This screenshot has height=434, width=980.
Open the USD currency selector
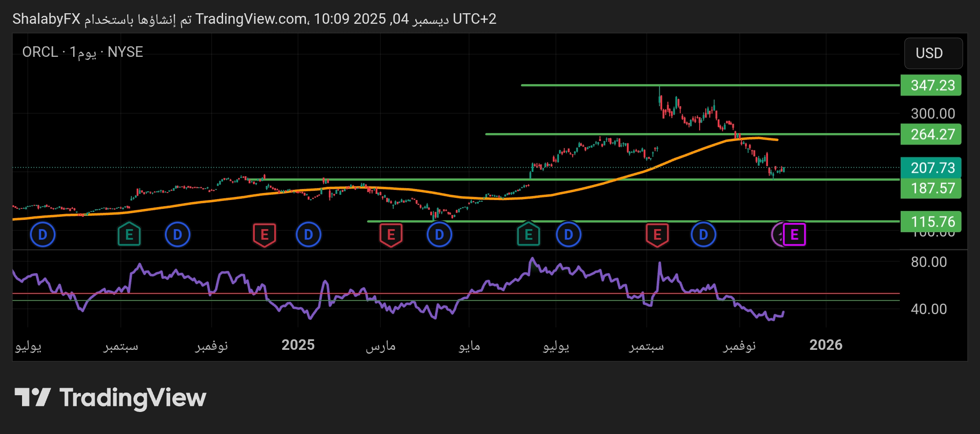click(x=933, y=53)
